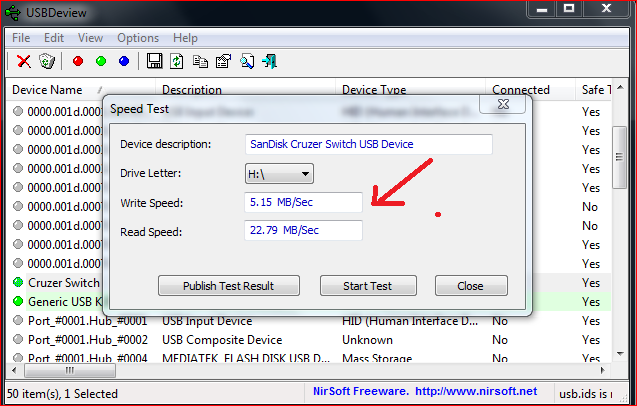The image size is (637, 406).
Task: Click the '50 item(s), 1 Selected' status text
Action: 62,394
